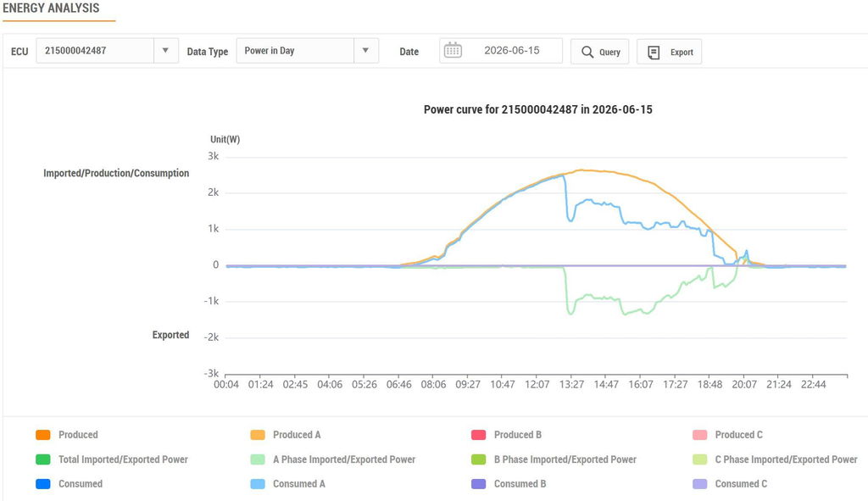Toggle Total Imported/Exported Power series
868x501 pixels.
[x=112, y=459]
